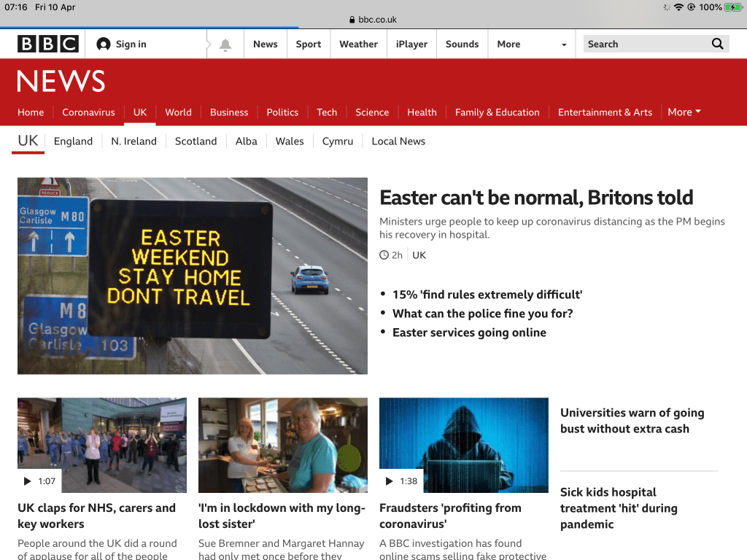
Task: Open 'What can the police fine you for?'
Action: click(482, 314)
